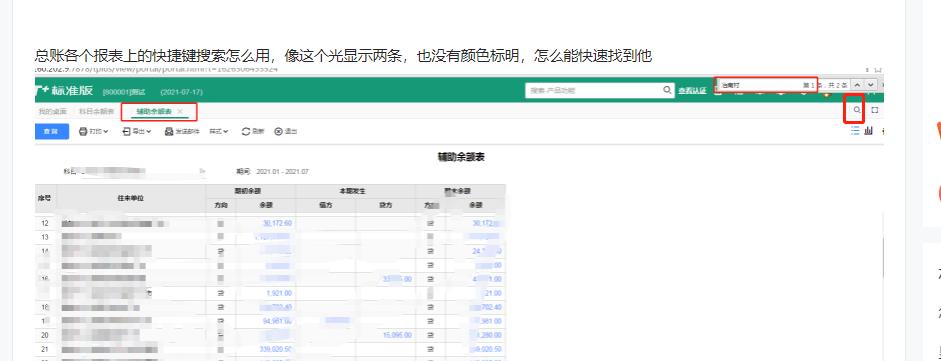Viewport: 941px width, 361px height.
Task: Click the 序号 column header
Action: [44, 198]
